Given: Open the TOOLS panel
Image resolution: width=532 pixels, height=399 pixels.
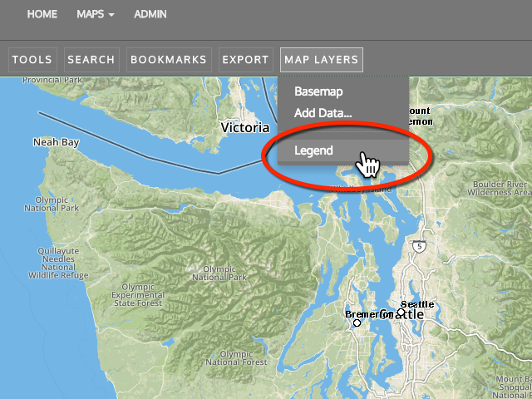Looking at the screenshot, I should (32, 60).
